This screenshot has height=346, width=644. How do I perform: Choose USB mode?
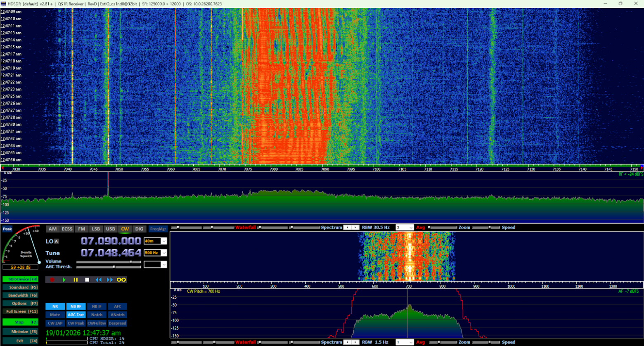point(111,229)
